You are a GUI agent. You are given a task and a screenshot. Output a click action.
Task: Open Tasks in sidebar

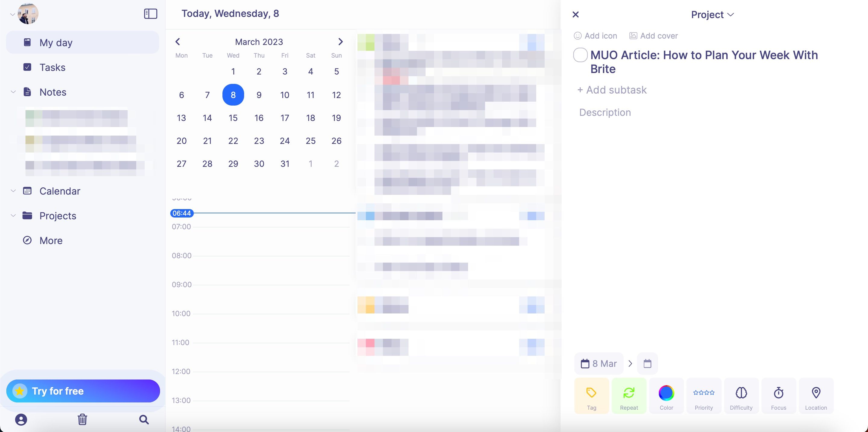click(52, 68)
